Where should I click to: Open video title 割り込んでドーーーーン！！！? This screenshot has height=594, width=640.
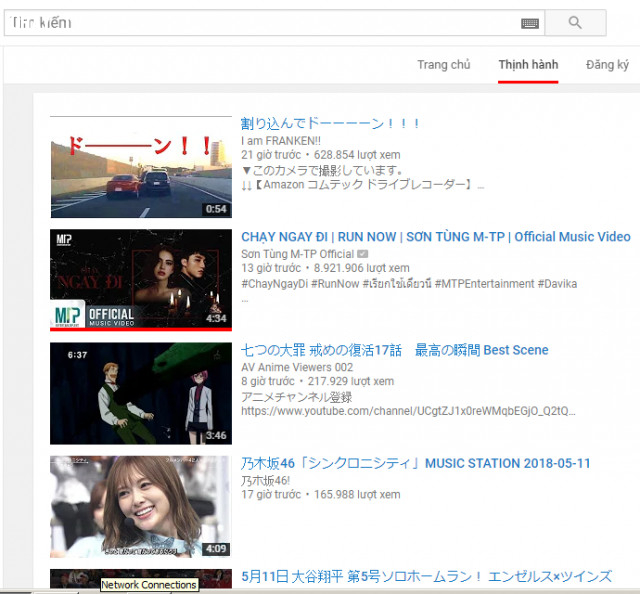click(330, 123)
